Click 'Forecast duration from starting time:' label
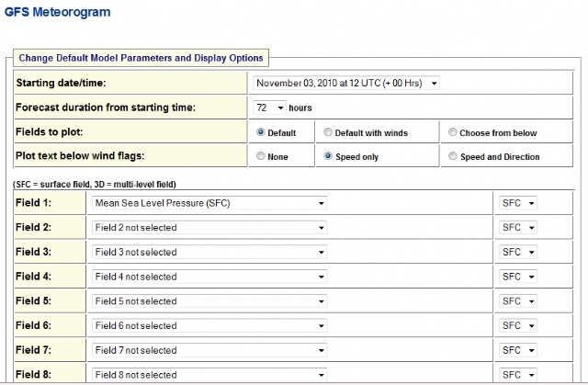This screenshot has height=385, width=588. (x=106, y=108)
